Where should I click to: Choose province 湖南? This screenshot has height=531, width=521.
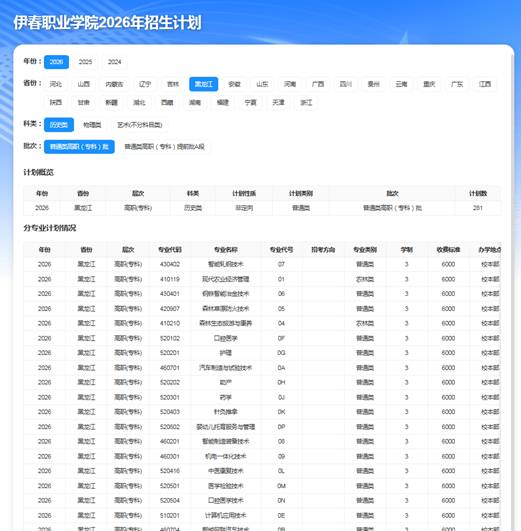[x=195, y=102]
